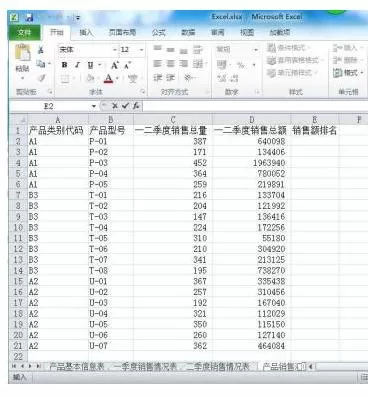The height and width of the screenshot is (397, 368).
Task: Select row 10 header
Action: click(18, 227)
